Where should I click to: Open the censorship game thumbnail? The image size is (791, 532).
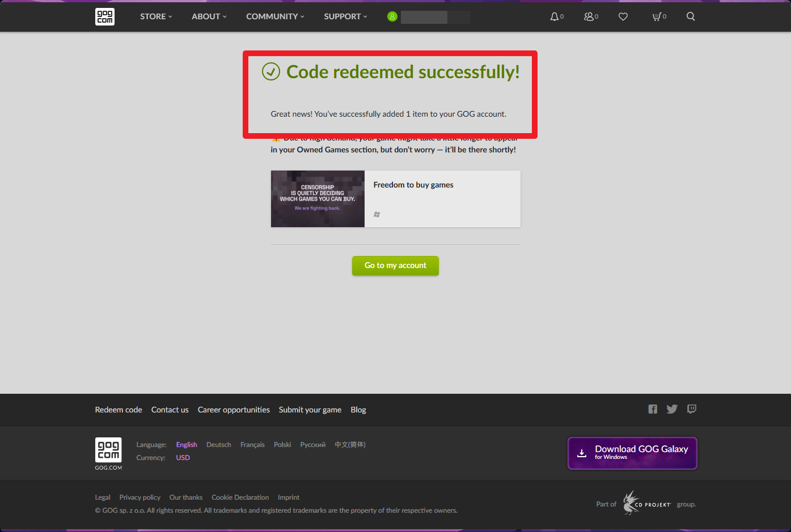coord(318,199)
